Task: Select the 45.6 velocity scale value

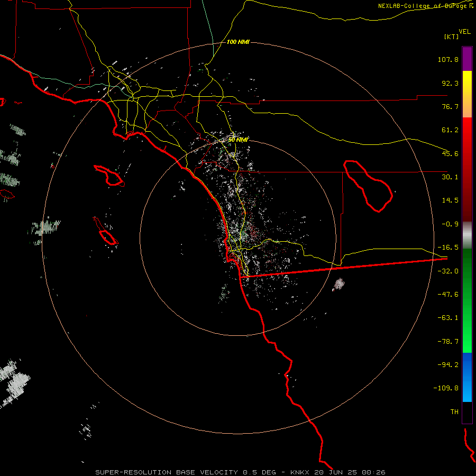Action: coord(450,153)
